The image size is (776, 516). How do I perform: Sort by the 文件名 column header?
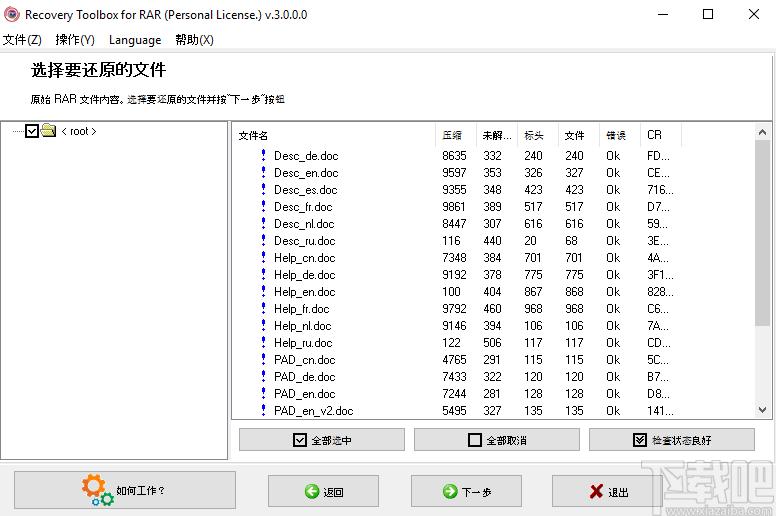point(334,135)
